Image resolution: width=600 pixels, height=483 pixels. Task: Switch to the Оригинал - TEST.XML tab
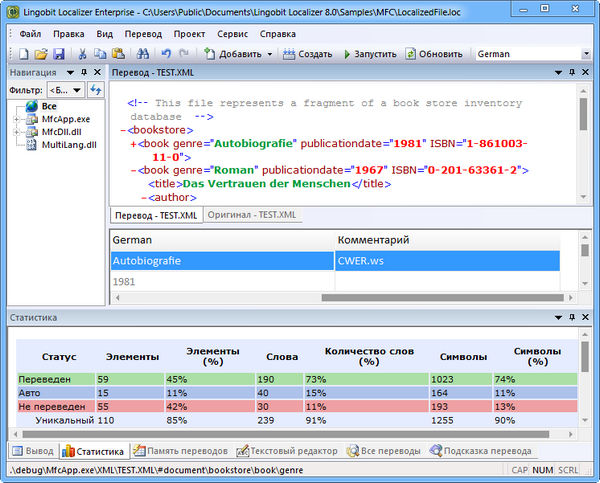pyautogui.click(x=253, y=215)
